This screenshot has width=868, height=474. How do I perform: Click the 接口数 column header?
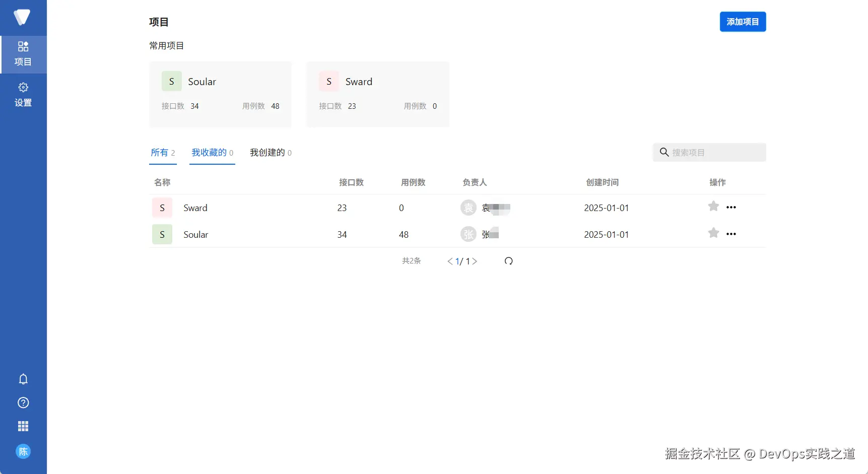click(x=352, y=182)
